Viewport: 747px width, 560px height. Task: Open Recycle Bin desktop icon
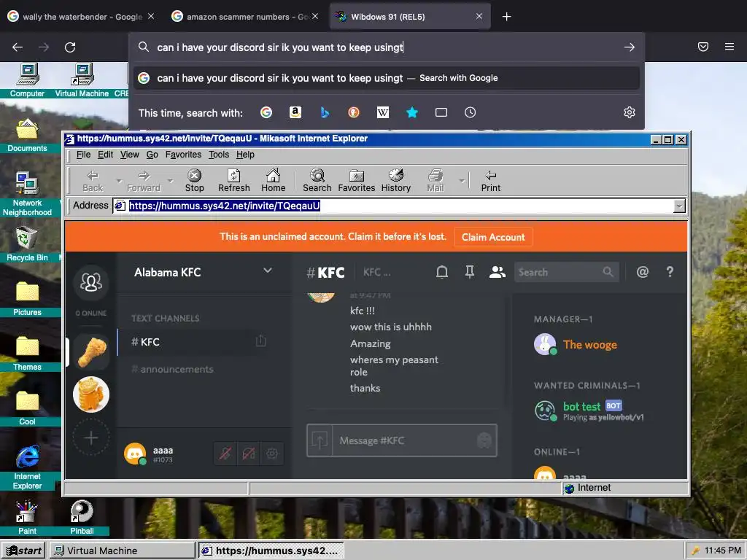tap(27, 244)
